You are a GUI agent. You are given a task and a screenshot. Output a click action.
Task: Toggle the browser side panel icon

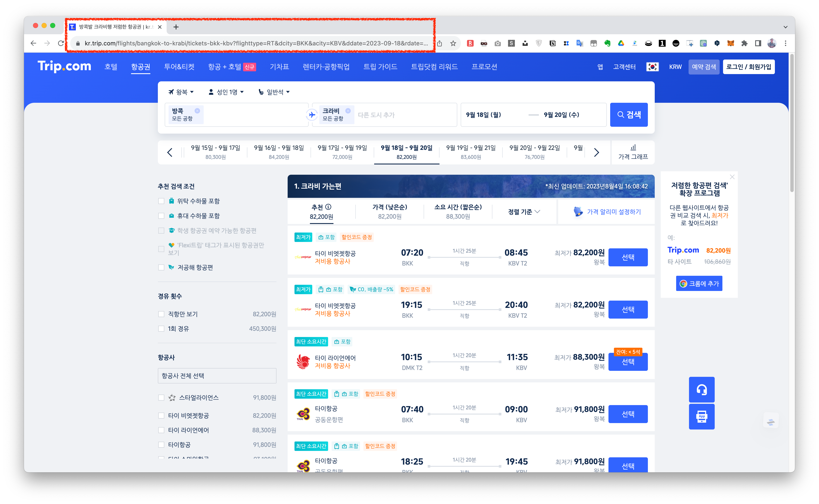758,43
